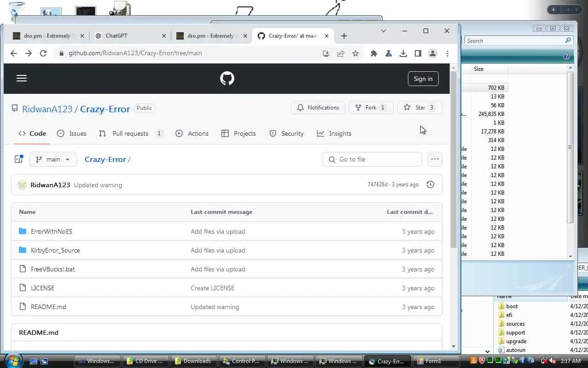
Task: Click the install app icon in address bar
Action: pos(326,53)
